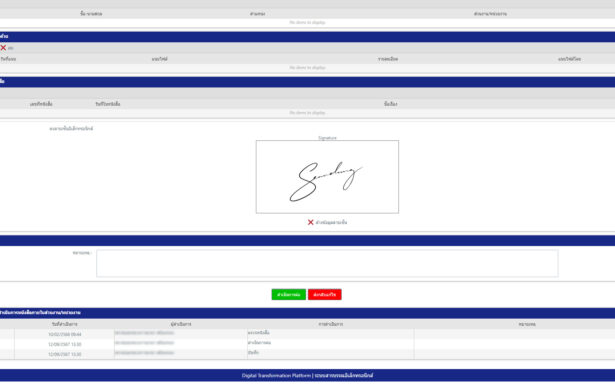Click the document-date column header in third table

pos(108,104)
